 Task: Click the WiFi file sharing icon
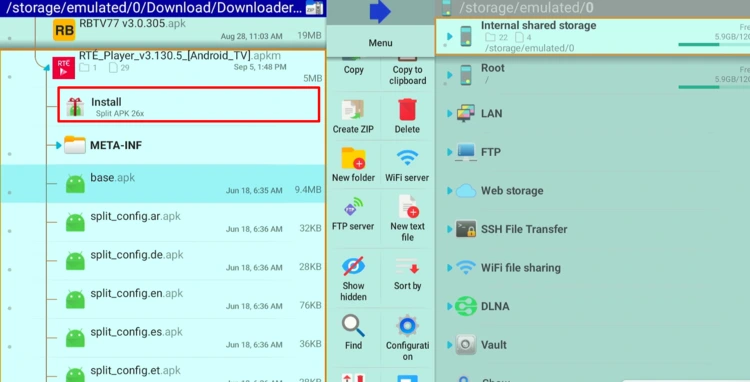pos(466,268)
